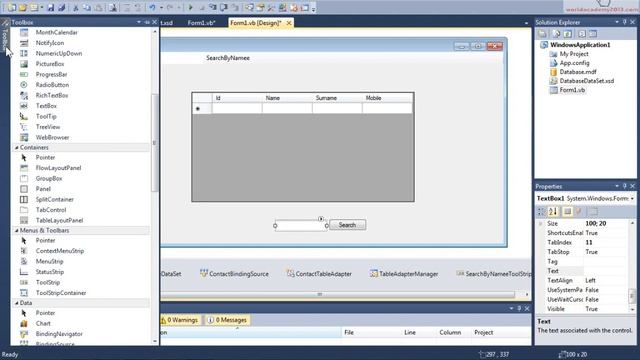Select NotifyIcon control in Toolbox
The width and height of the screenshot is (640, 360).
50,43
